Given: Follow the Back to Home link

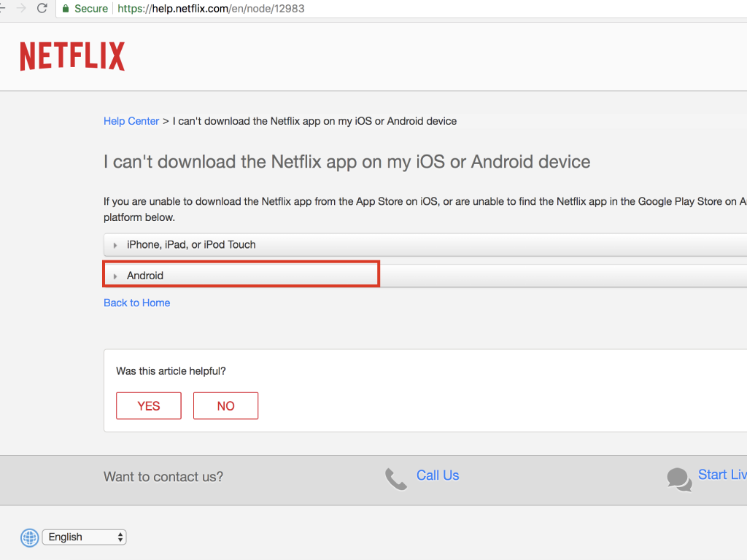Looking at the screenshot, I should coord(136,303).
